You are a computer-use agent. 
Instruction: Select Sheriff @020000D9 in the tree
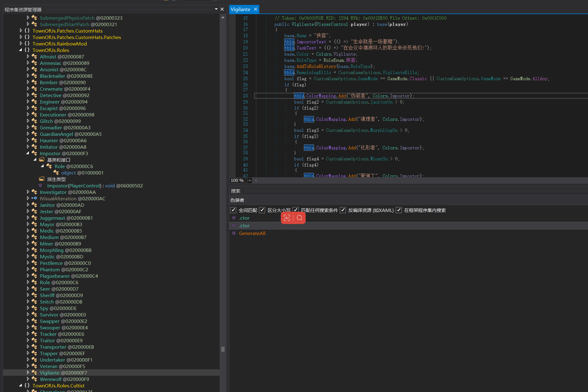(61, 295)
